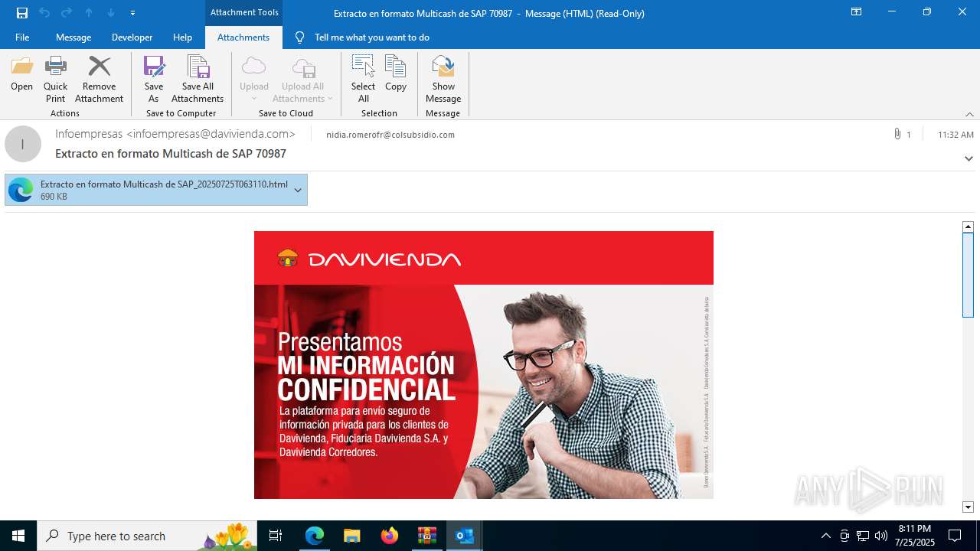This screenshot has width=980, height=551.
Task: Open the attachment's dropdown arrow
Action: pyautogui.click(x=298, y=190)
